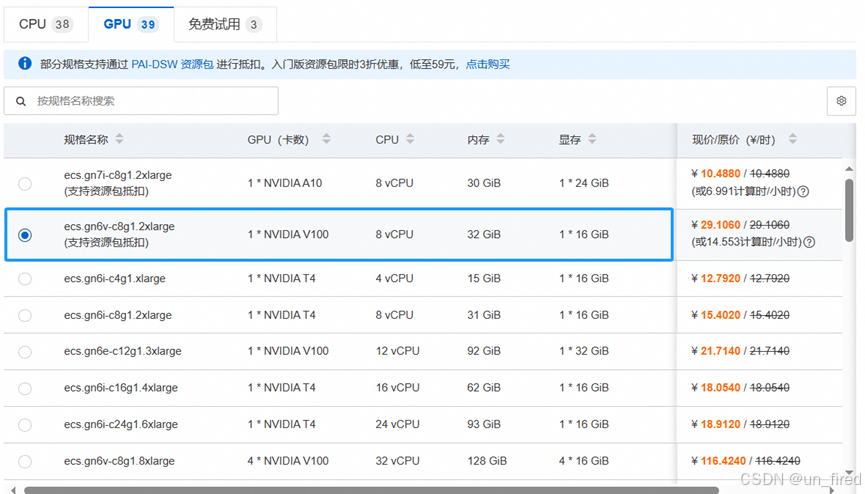The height and width of the screenshot is (494, 865).
Task: Click the ecs.gn6e-c12g1.3xlarge spec name
Action: tap(122, 351)
